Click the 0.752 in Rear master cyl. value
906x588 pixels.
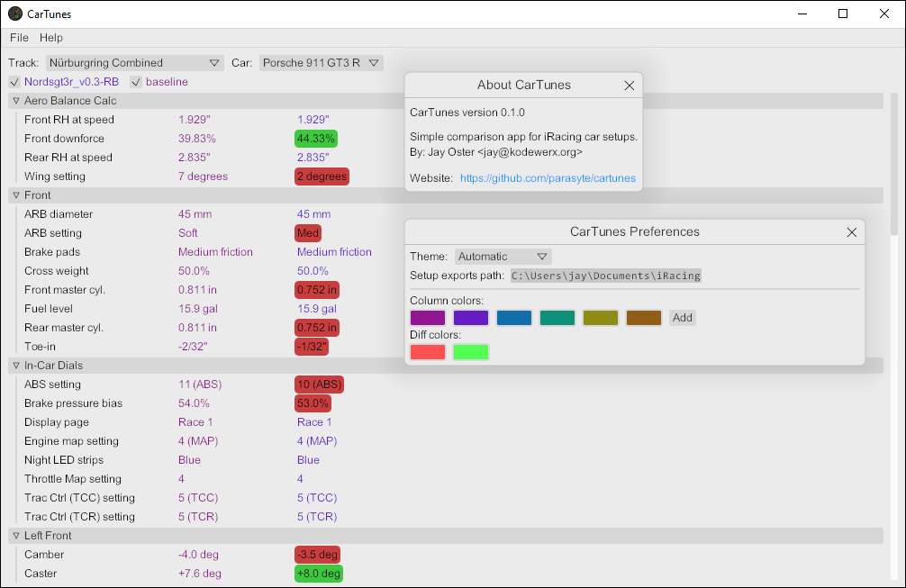317,328
